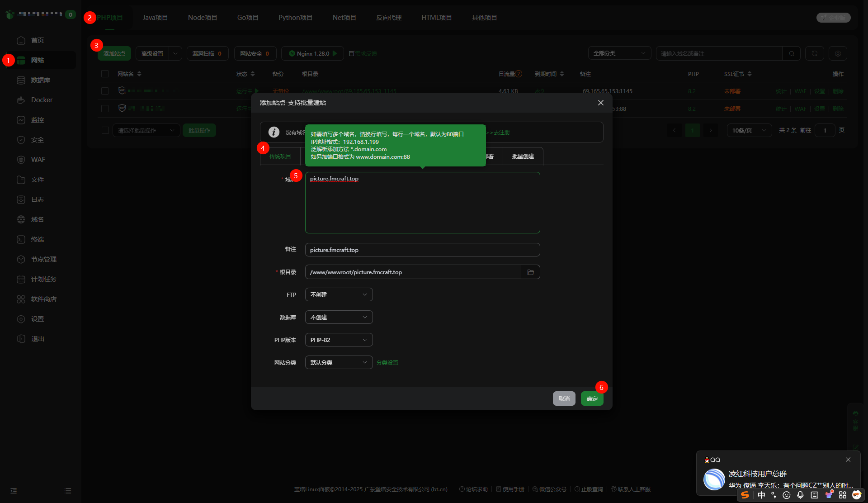Click the green 确定 button
868x503 pixels.
592,399
